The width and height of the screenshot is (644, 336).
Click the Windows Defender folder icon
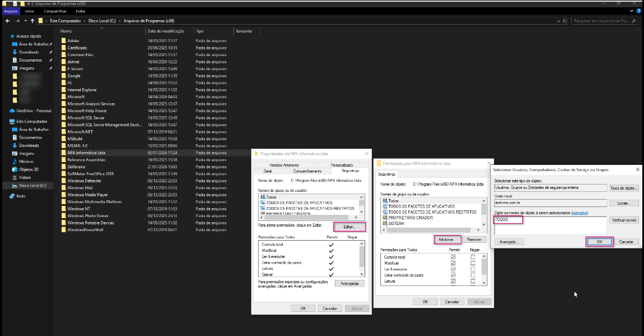(x=63, y=181)
